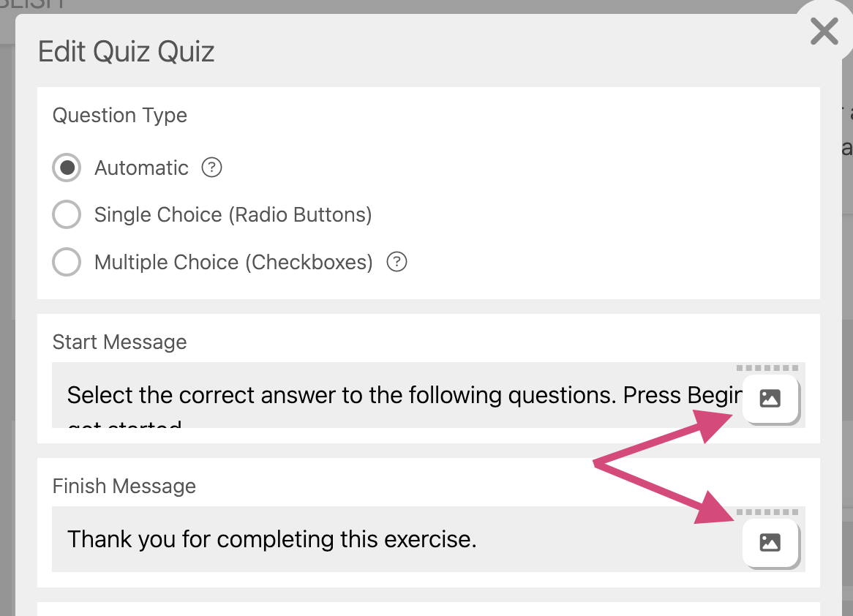Close the Edit Quiz dialog
The height and width of the screenshot is (616, 853).
click(824, 32)
